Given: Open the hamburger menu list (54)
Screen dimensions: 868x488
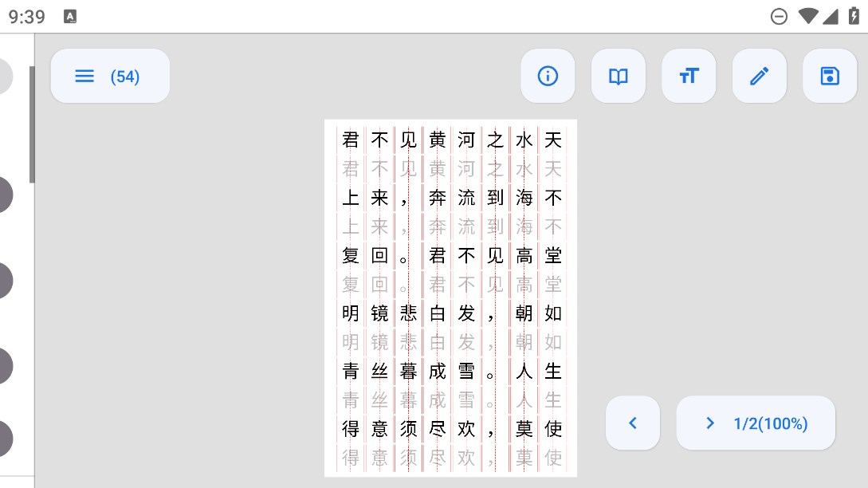Looking at the screenshot, I should (110, 76).
